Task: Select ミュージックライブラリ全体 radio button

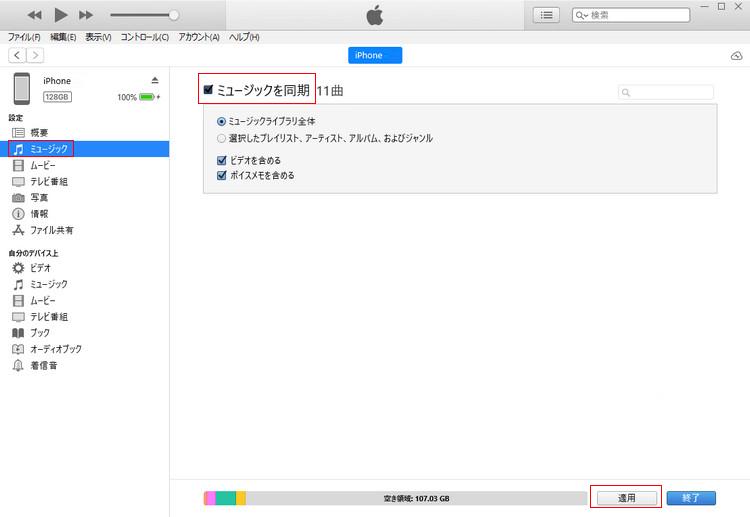Action: 221,121
